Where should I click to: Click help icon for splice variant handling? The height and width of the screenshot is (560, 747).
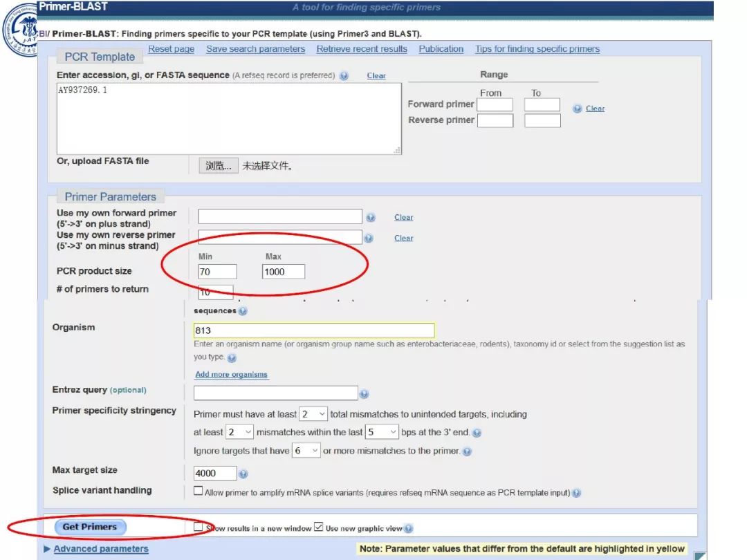click(x=576, y=493)
